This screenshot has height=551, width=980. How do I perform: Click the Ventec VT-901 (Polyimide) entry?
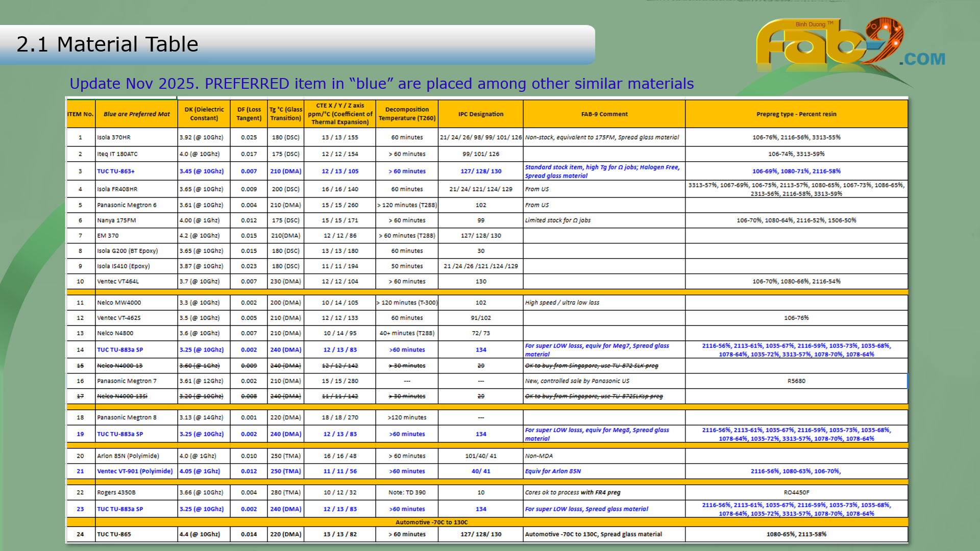(135, 471)
